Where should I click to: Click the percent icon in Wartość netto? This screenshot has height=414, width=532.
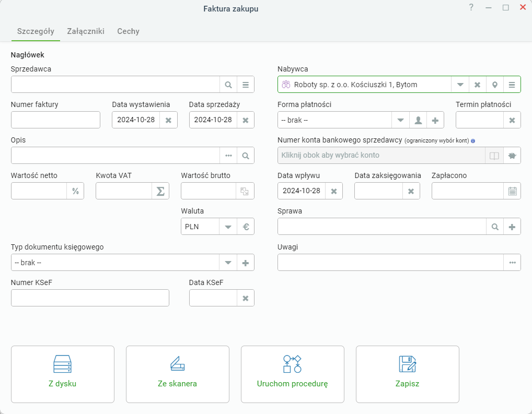75,191
